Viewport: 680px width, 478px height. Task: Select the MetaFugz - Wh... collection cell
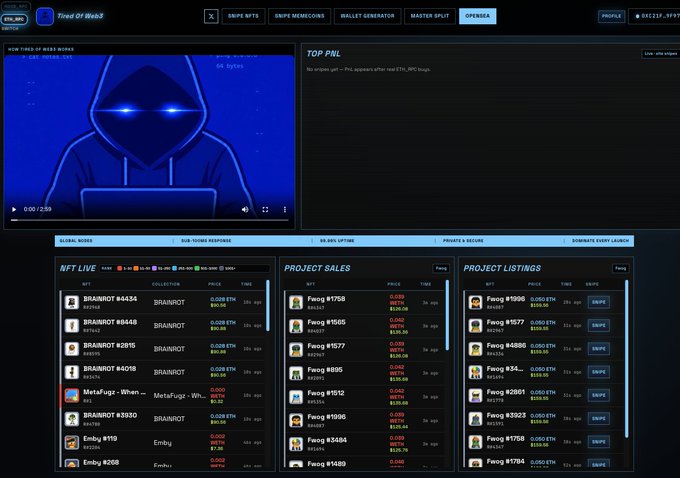coord(180,396)
